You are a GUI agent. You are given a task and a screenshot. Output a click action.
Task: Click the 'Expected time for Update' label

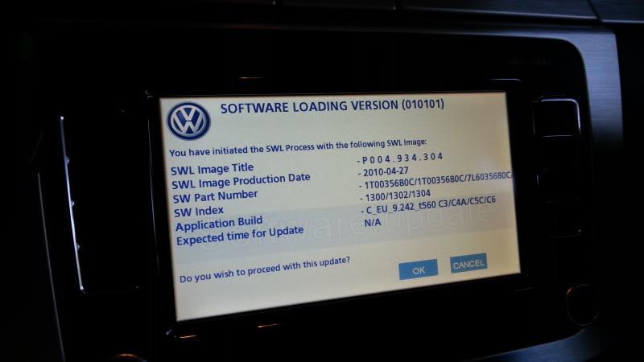click(240, 236)
